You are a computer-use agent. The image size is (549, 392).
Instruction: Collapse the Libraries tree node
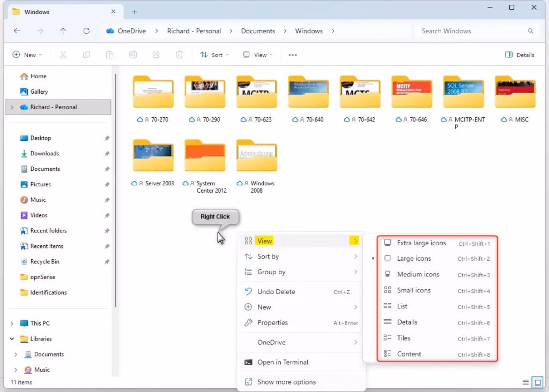pos(12,339)
